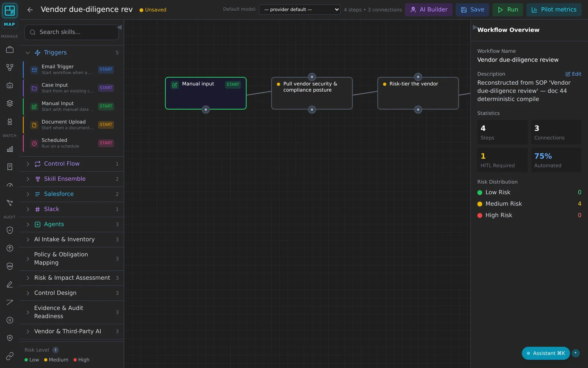Click the Search skills input field

[x=72, y=32]
